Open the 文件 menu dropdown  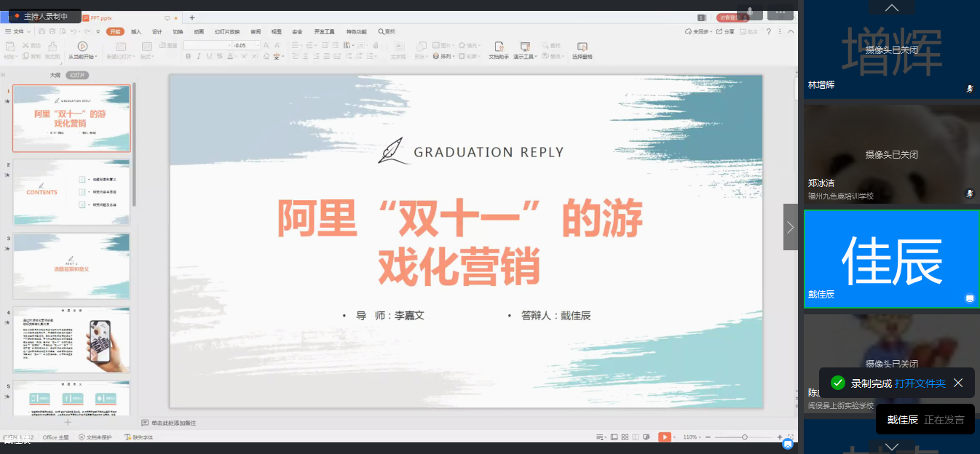click(x=17, y=32)
